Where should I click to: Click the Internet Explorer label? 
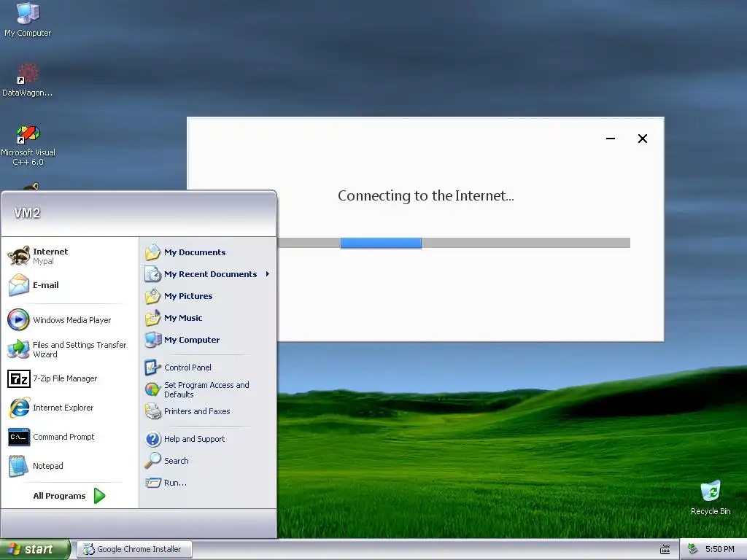[63, 408]
